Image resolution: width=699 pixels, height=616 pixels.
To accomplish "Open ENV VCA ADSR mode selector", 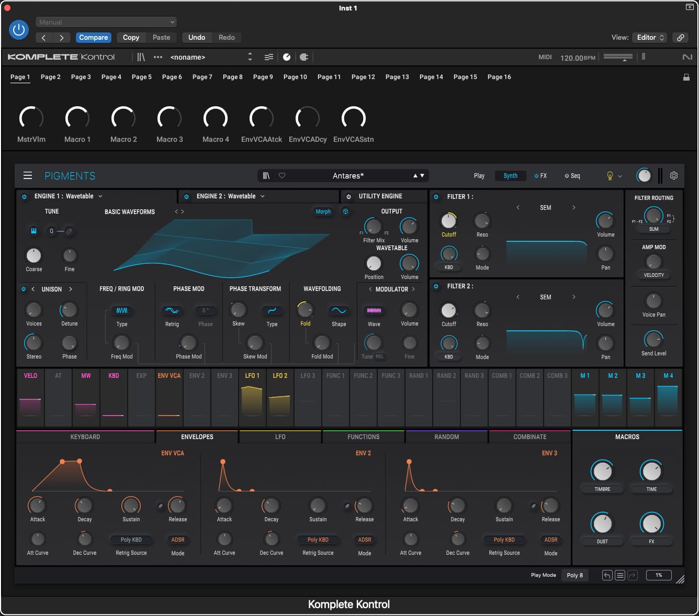I will tap(178, 540).
